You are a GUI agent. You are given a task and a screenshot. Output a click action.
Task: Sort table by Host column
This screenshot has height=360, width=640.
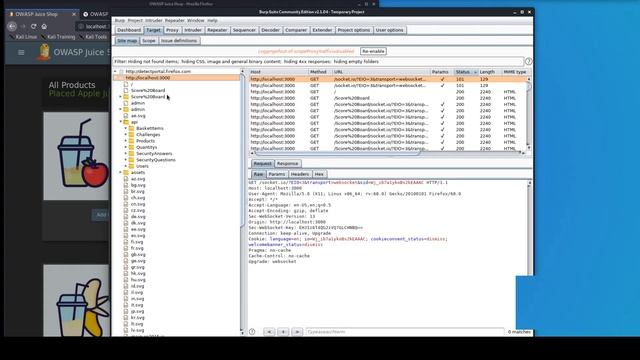[x=279, y=72]
